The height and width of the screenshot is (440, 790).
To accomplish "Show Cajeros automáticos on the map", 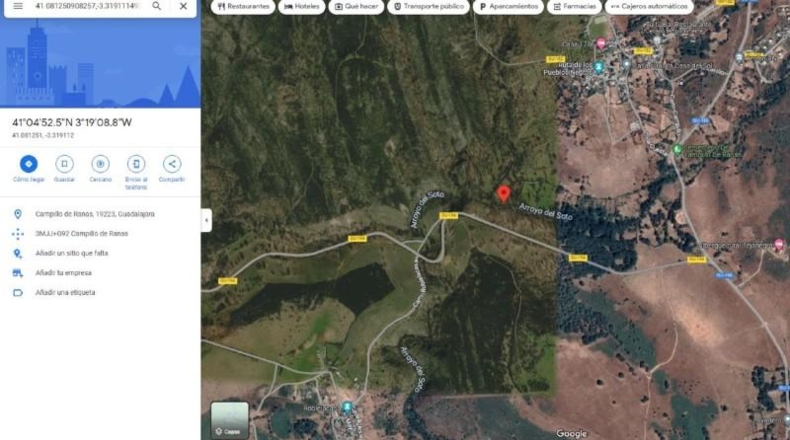I will [649, 7].
